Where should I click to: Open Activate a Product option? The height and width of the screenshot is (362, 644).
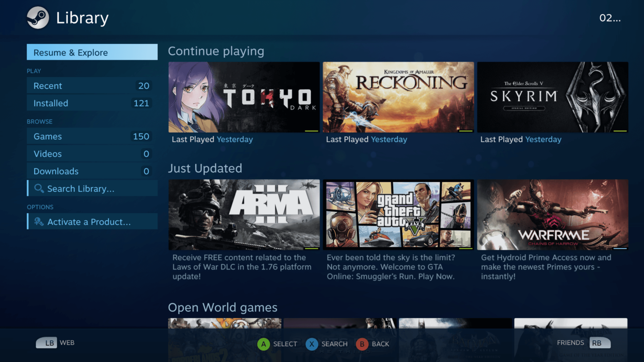92,222
